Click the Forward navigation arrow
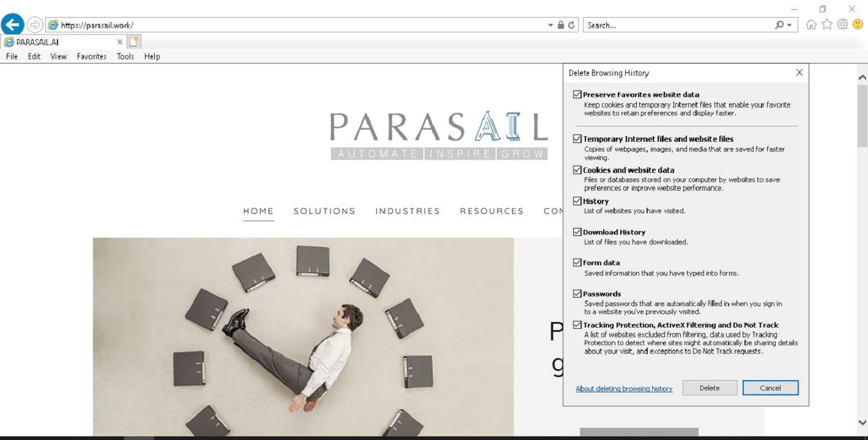 tap(35, 25)
